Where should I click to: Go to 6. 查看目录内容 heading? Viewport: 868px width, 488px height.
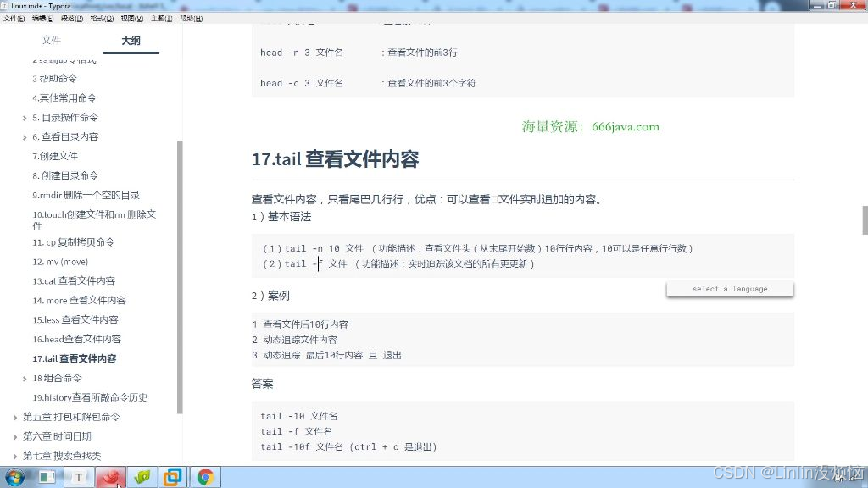click(x=65, y=136)
